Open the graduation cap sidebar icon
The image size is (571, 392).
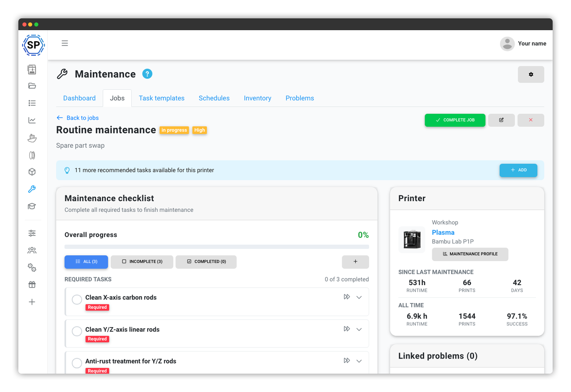pos(32,206)
